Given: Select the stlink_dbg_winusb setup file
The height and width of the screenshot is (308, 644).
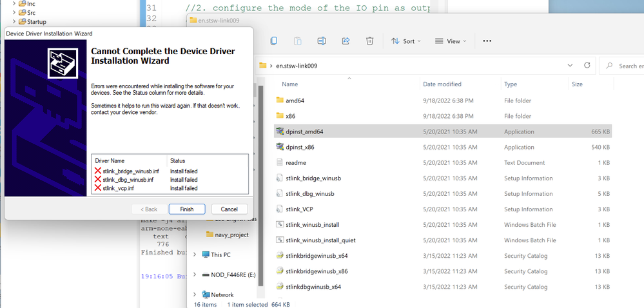Looking at the screenshot, I should (x=443, y=194).
